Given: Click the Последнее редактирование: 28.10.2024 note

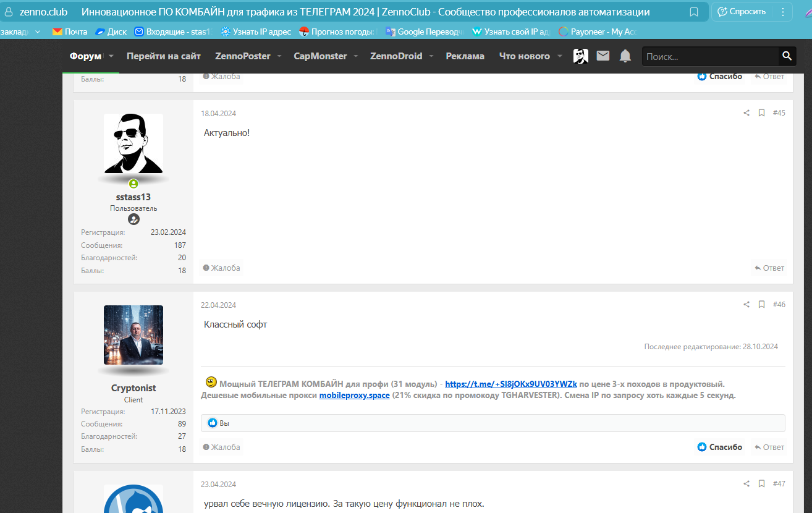Looking at the screenshot, I should pos(711,347).
